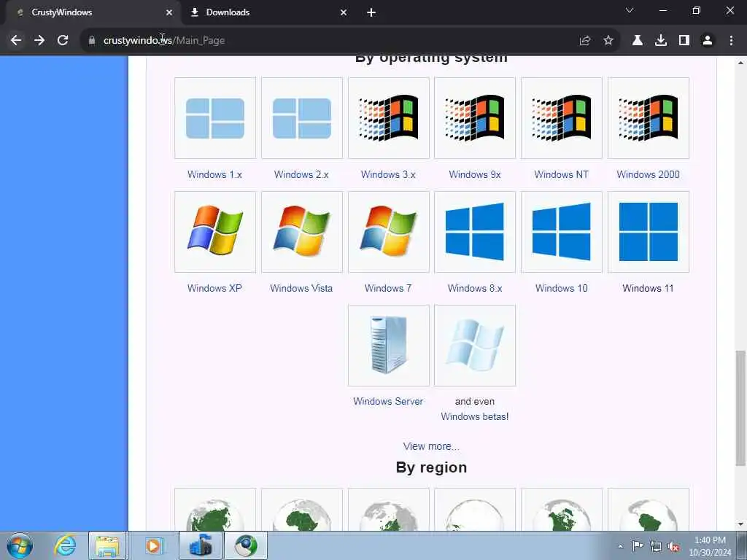The height and width of the screenshot is (560, 747).
Task: Click the Windows betas faded logo icon
Action: (475, 345)
